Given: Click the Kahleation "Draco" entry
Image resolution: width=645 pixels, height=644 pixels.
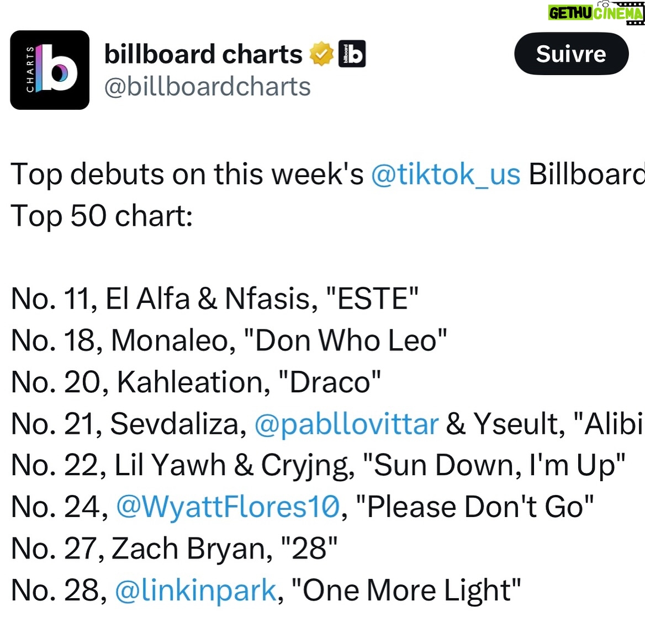Looking at the screenshot, I should click(x=196, y=382).
